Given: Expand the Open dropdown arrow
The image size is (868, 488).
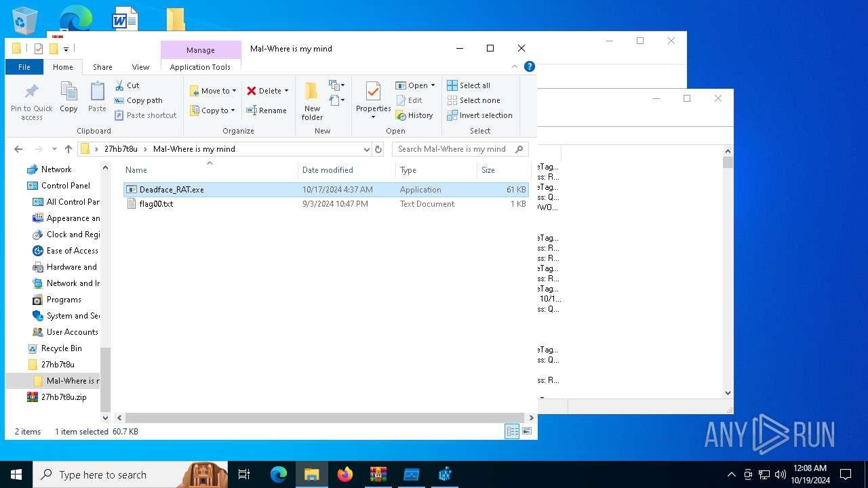Looking at the screenshot, I should coord(433,85).
